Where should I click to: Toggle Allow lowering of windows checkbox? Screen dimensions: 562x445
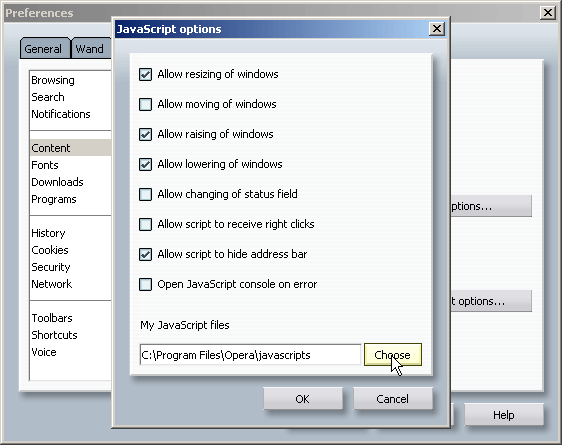[145, 164]
